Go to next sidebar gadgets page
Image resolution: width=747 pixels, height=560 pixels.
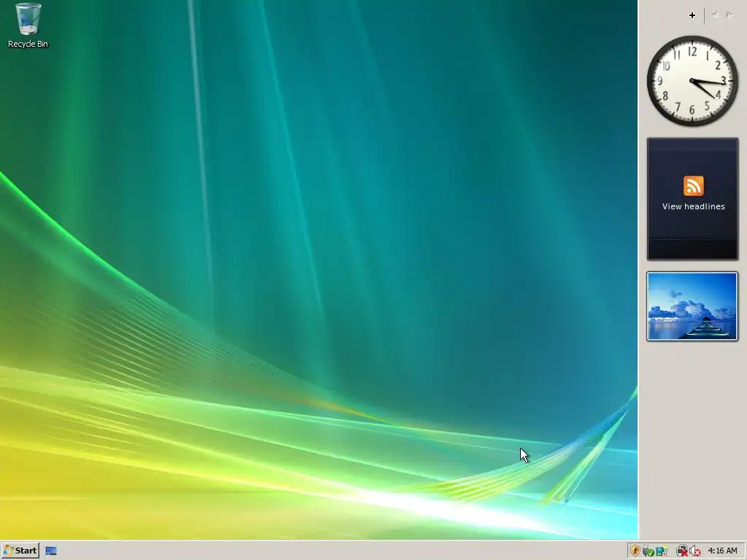pos(729,15)
